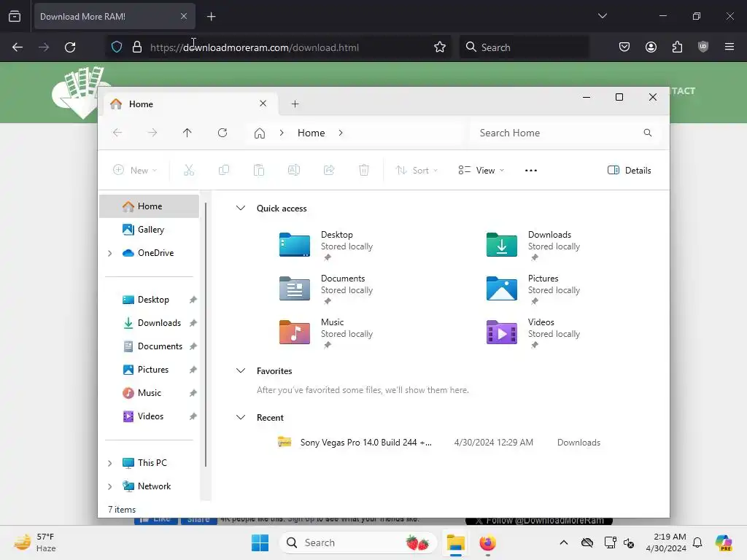Image resolution: width=747 pixels, height=560 pixels.
Task: Select Home in the navigation pane
Action: click(x=149, y=206)
